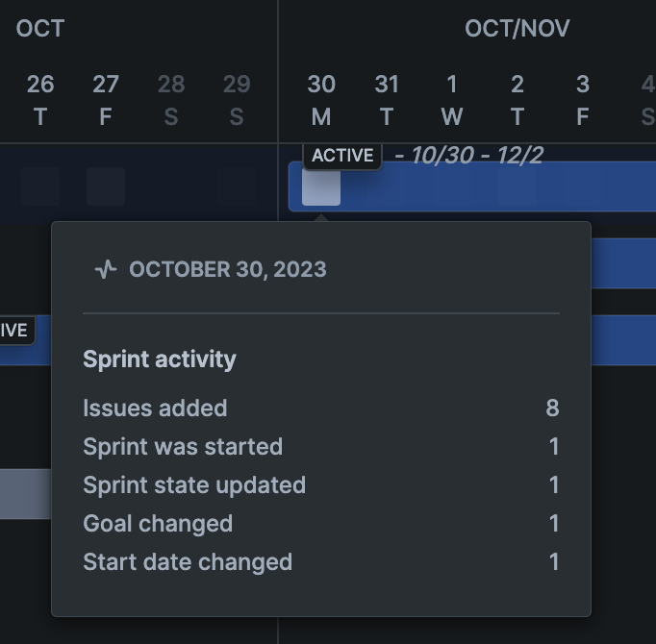Select day 1 Wednesday in the header
This screenshot has height=644, width=656.
coord(452,100)
